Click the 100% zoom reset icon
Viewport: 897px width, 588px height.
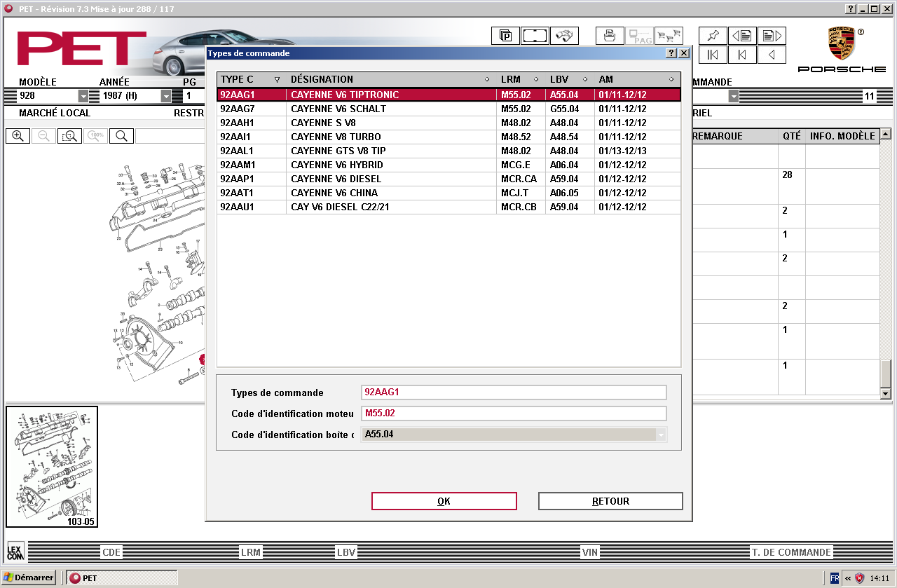[x=95, y=136]
